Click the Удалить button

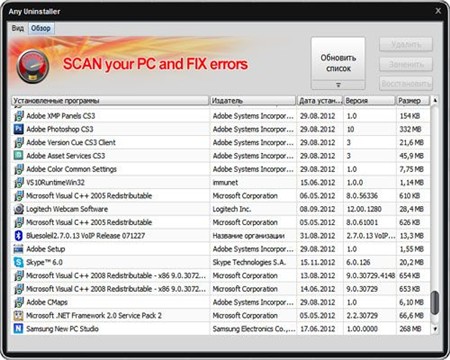(406, 44)
